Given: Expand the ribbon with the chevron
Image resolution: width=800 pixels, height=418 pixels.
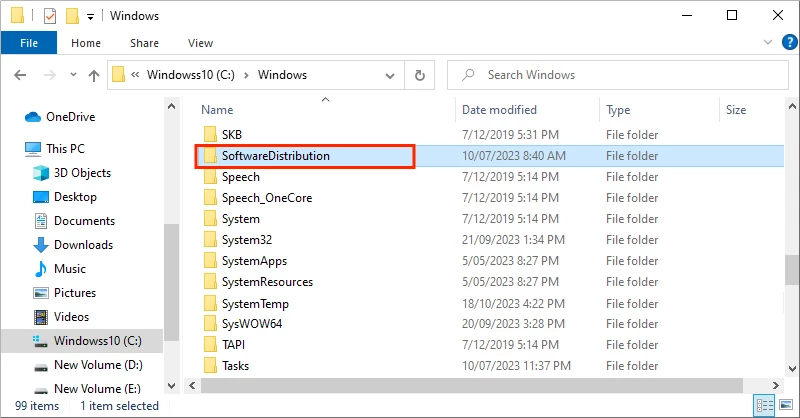Looking at the screenshot, I should coord(767,42).
